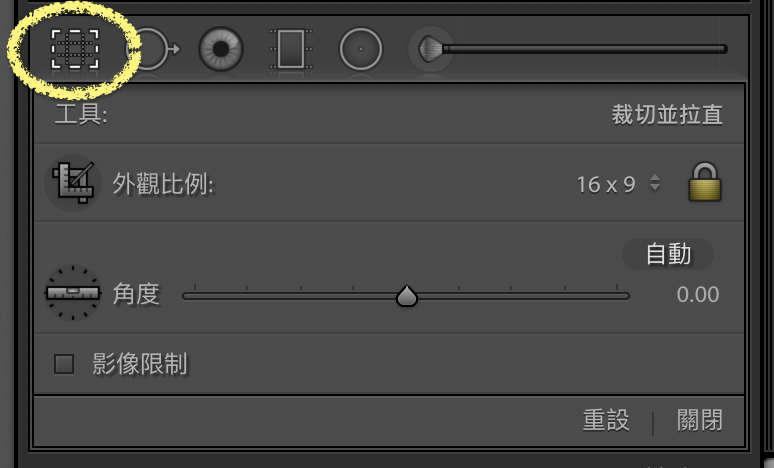Viewport: 774px width, 468px height.
Task: Click the 角度 angle label
Action: tap(136, 294)
